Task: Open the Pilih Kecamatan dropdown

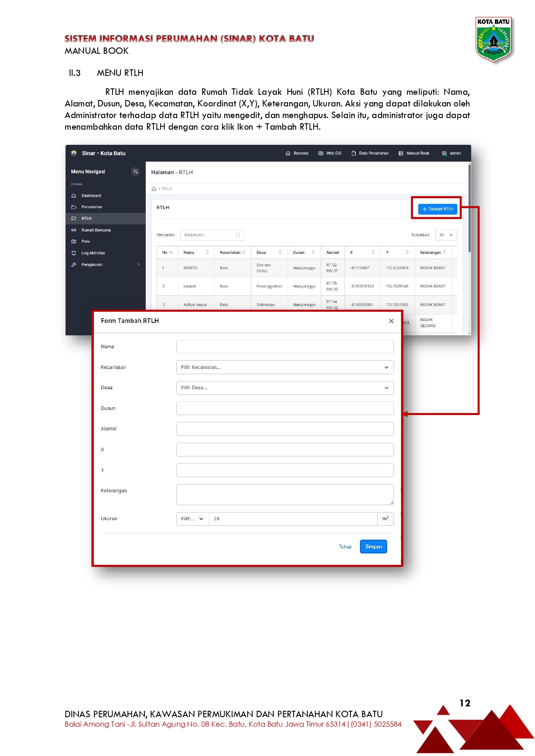Action: [285, 367]
